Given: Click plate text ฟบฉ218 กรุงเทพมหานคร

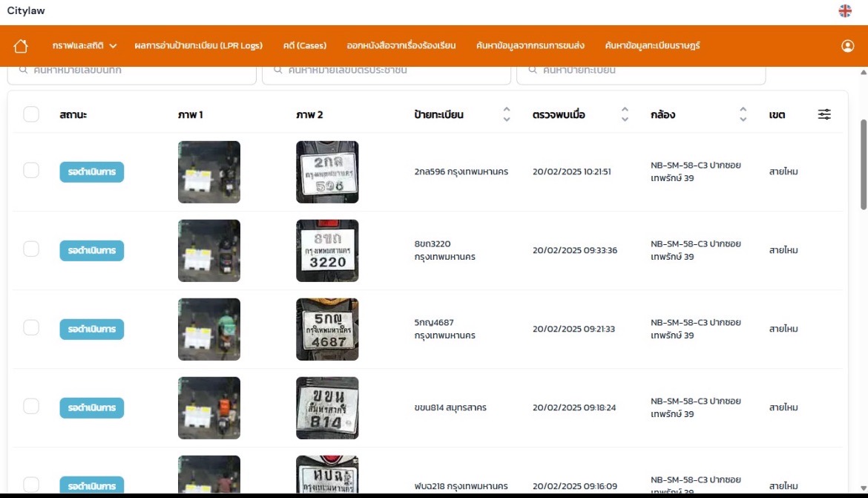Looking at the screenshot, I should [461, 486].
